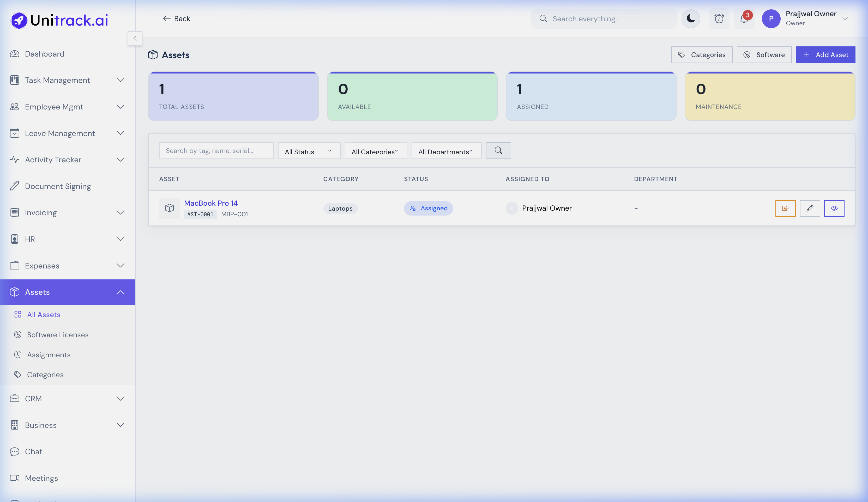The width and height of the screenshot is (868, 502).
Task: Open the All Status dropdown
Action: tap(309, 151)
